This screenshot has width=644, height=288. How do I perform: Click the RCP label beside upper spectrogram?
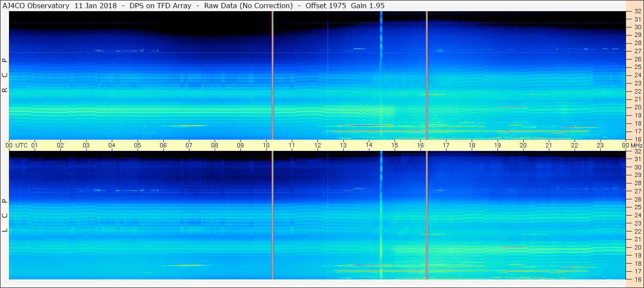[5, 75]
